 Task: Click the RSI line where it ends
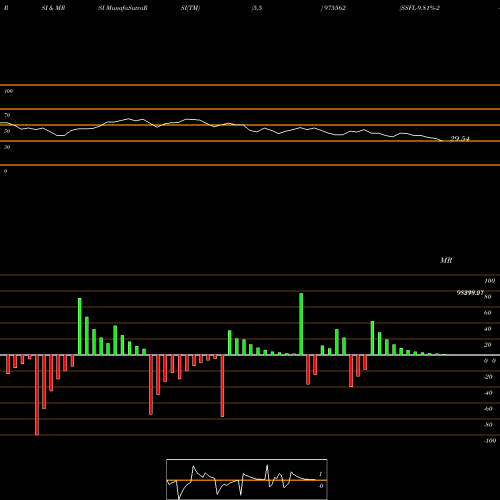[442, 141]
